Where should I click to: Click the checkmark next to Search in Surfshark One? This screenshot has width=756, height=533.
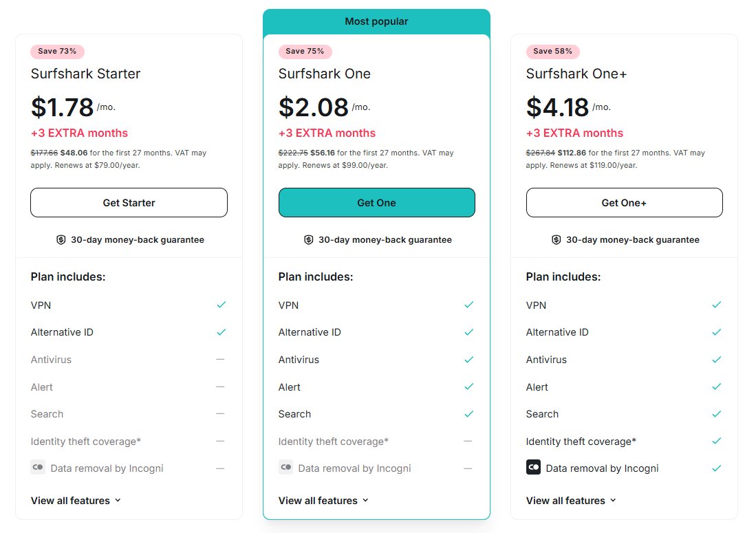468,414
